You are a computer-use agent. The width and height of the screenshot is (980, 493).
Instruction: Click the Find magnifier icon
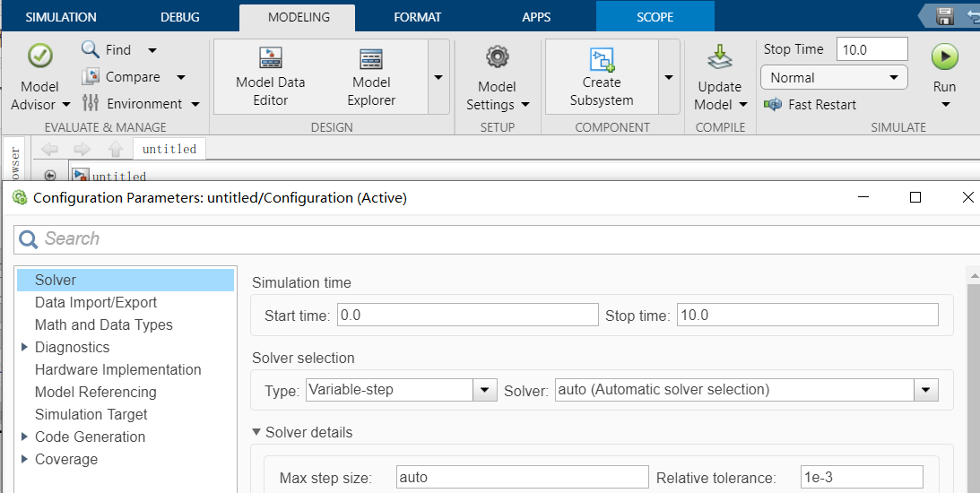(91, 49)
